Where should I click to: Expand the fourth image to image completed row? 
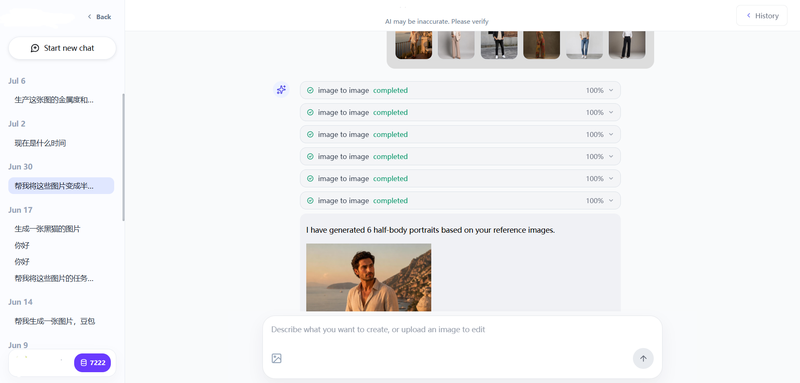pos(611,157)
